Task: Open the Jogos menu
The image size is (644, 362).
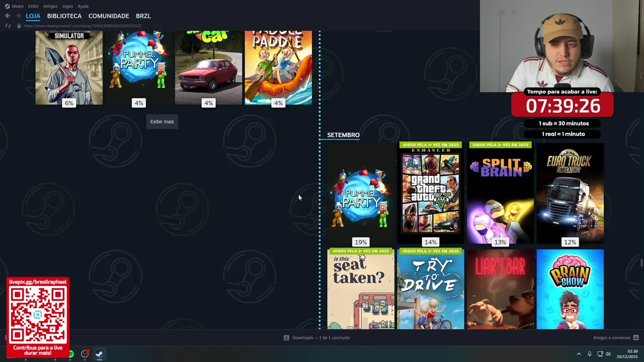Action: (x=67, y=6)
